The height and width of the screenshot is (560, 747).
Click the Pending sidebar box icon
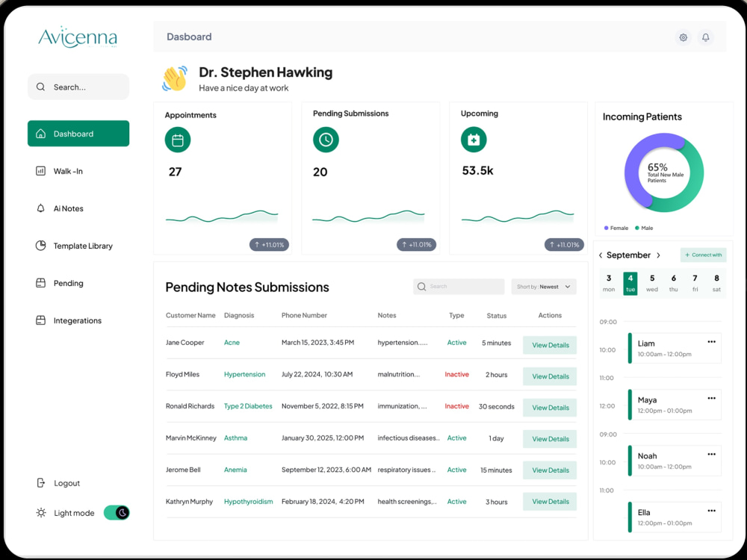(40, 283)
